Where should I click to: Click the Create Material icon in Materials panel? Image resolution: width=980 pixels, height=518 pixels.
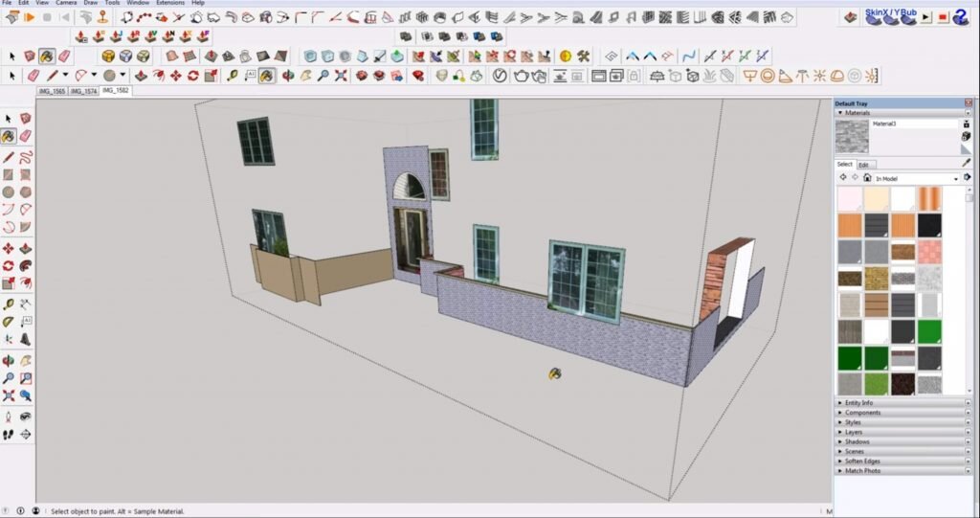967,136
